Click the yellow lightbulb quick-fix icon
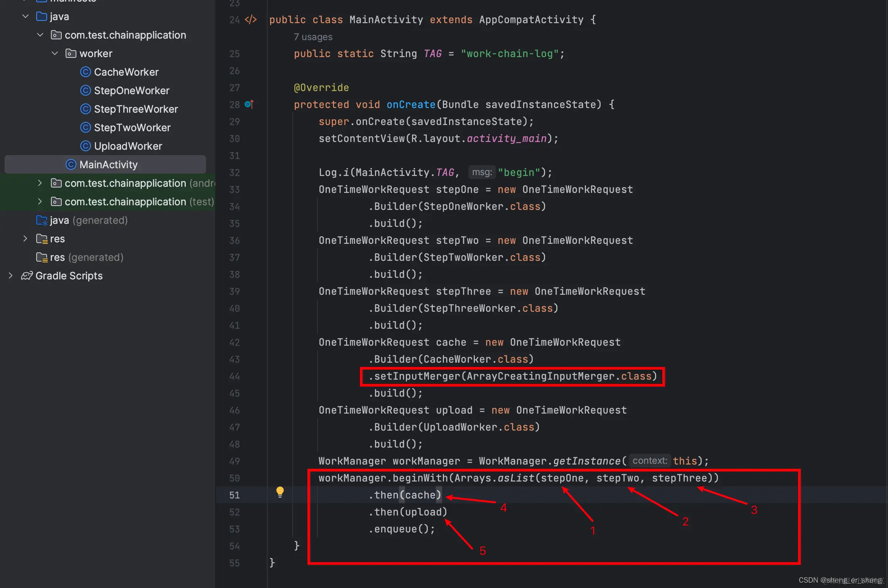This screenshot has width=888, height=588. 280,492
